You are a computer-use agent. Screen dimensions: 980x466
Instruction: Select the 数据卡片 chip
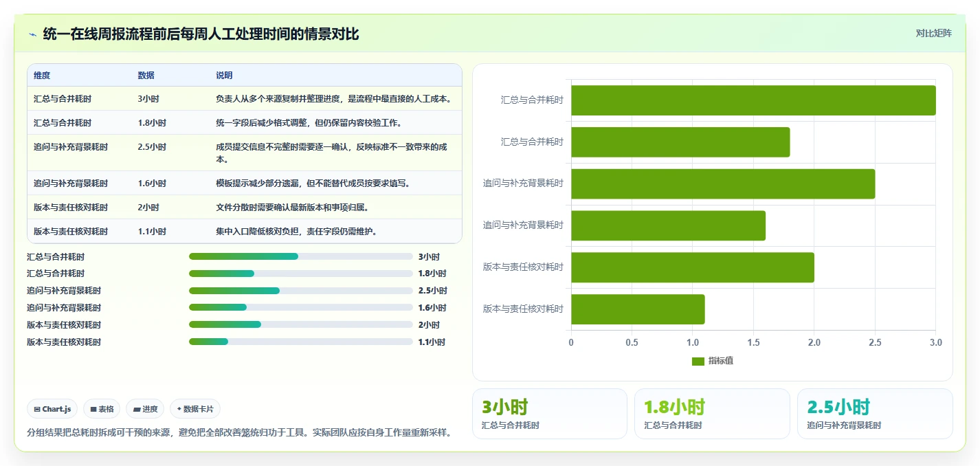(195, 409)
